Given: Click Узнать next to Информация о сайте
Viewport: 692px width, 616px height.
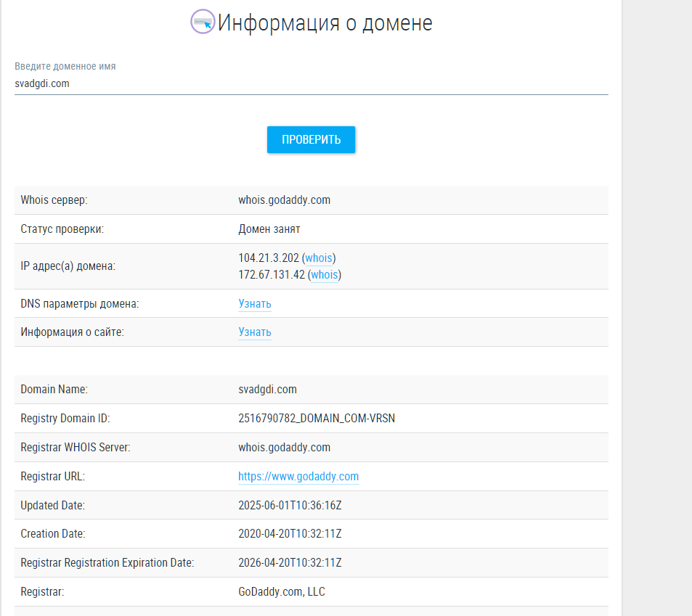Looking at the screenshot, I should pyautogui.click(x=254, y=332).
